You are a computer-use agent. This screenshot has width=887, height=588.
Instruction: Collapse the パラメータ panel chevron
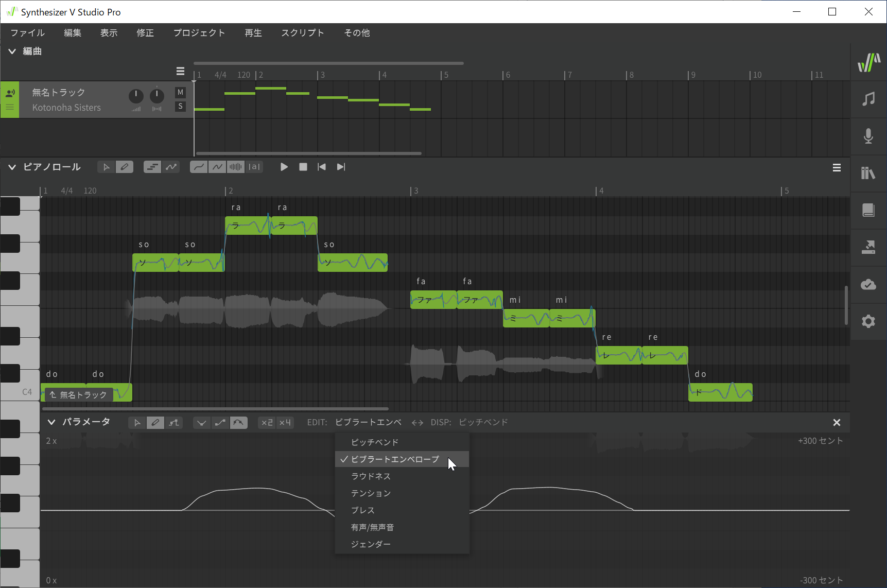pos(51,422)
